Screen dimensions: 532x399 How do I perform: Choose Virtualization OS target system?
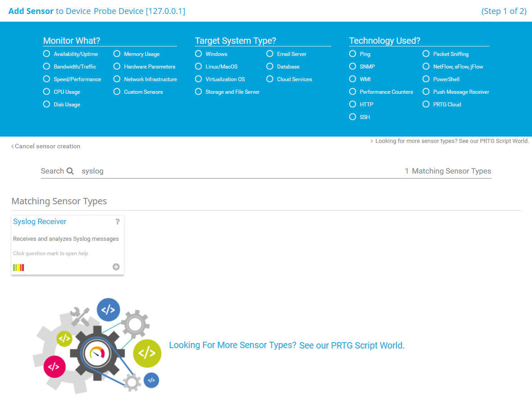point(198,79)
